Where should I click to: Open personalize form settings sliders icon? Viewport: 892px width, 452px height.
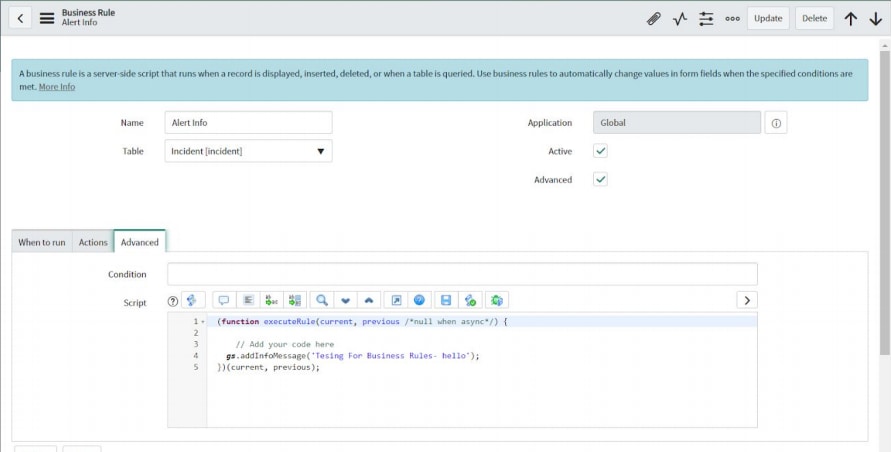706,19
